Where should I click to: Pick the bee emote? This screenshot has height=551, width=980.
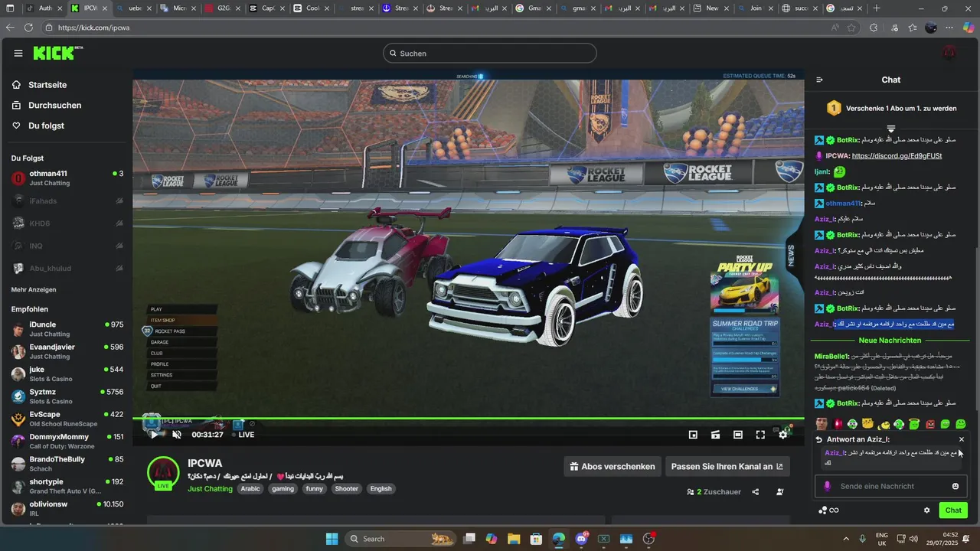coord(884,424)
